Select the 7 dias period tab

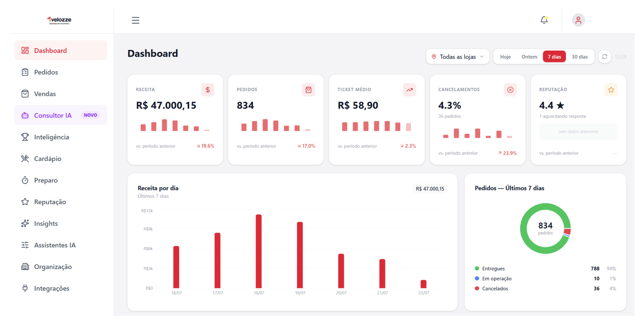click(x=554, y=57)
